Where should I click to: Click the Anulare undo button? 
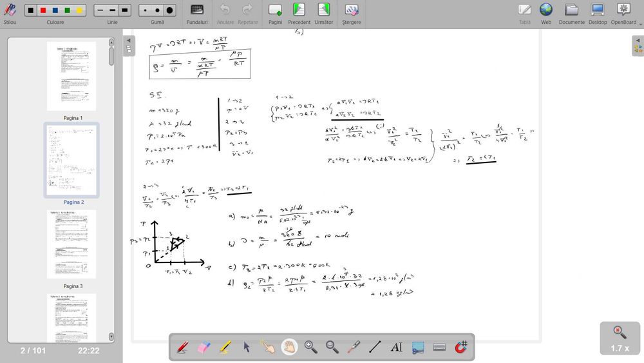pos(225,14)
